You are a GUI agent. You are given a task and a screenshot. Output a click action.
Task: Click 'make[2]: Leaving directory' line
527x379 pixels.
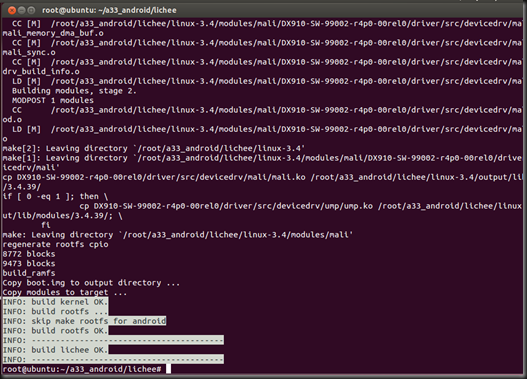pyautogui.click(x=154, y=149)
